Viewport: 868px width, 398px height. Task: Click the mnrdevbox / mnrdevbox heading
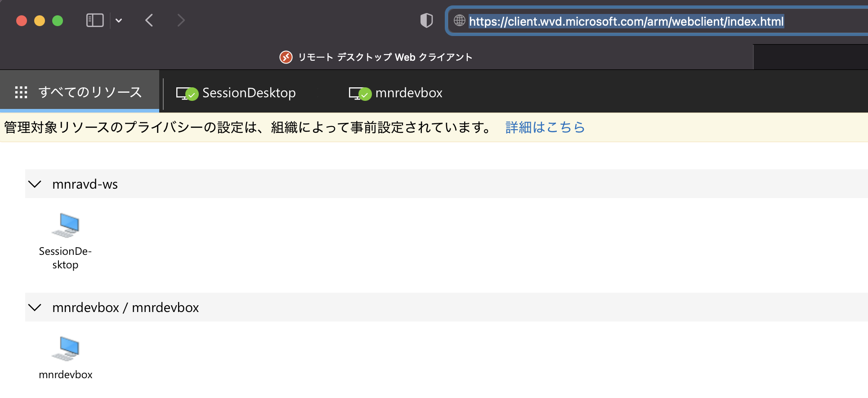pyautogui.click(x=125, y=308)
